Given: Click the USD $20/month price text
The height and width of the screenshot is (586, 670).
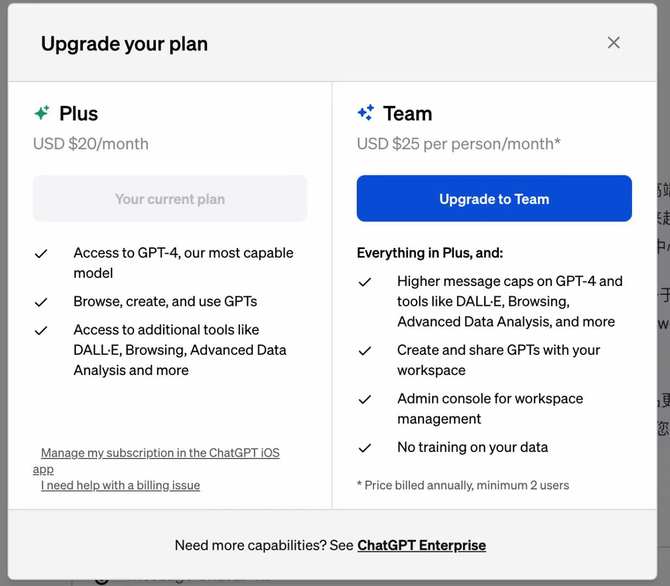Looking at the screenshot, I should pyautogui.click(x=91, y=144).
